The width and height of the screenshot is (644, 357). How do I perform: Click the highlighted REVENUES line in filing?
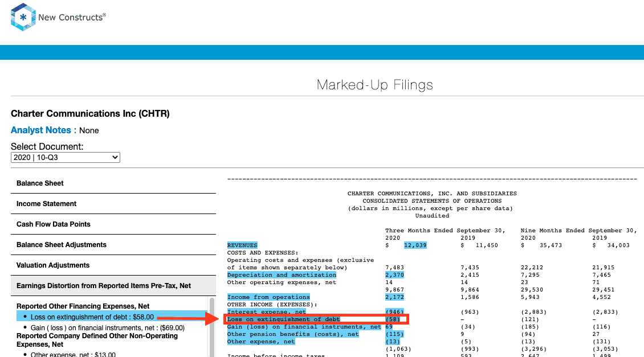coord(242,245)
